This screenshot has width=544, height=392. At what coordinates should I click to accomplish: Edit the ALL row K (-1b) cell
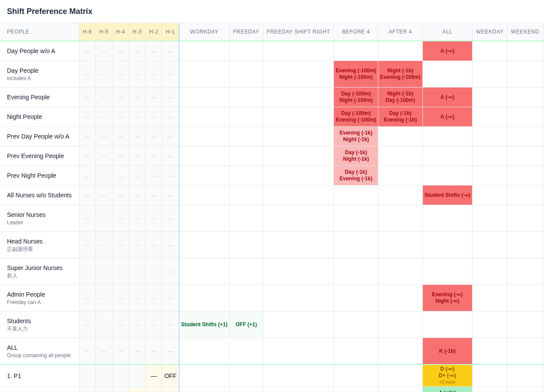coord(447,351)
